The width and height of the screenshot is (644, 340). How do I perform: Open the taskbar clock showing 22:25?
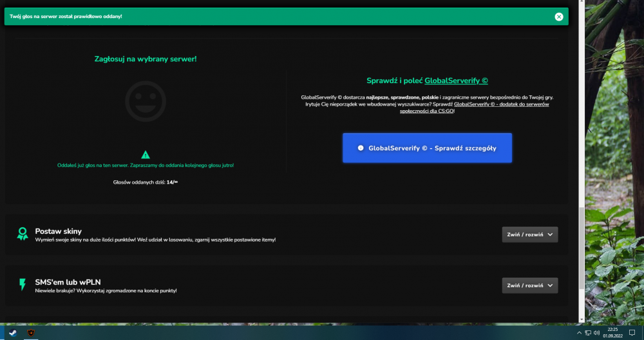pos(612,333)
